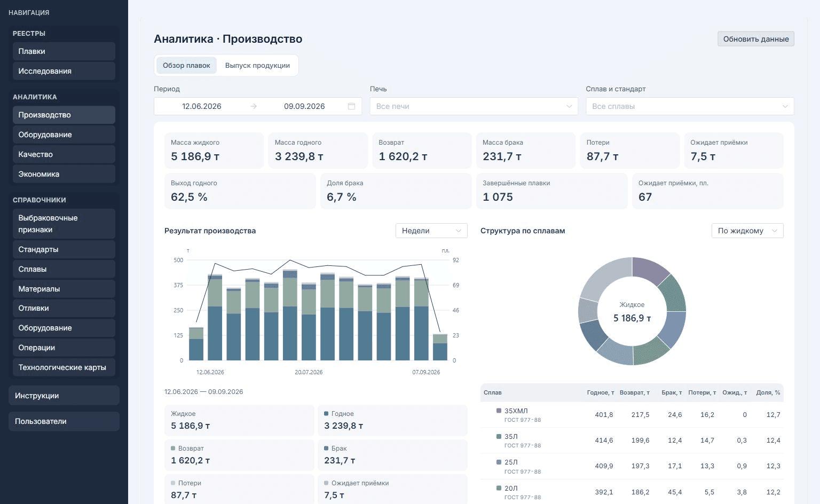The image size is (820, 504).
Task: Open Оборудование under Аналитика
Action: [x=64, y=135]
